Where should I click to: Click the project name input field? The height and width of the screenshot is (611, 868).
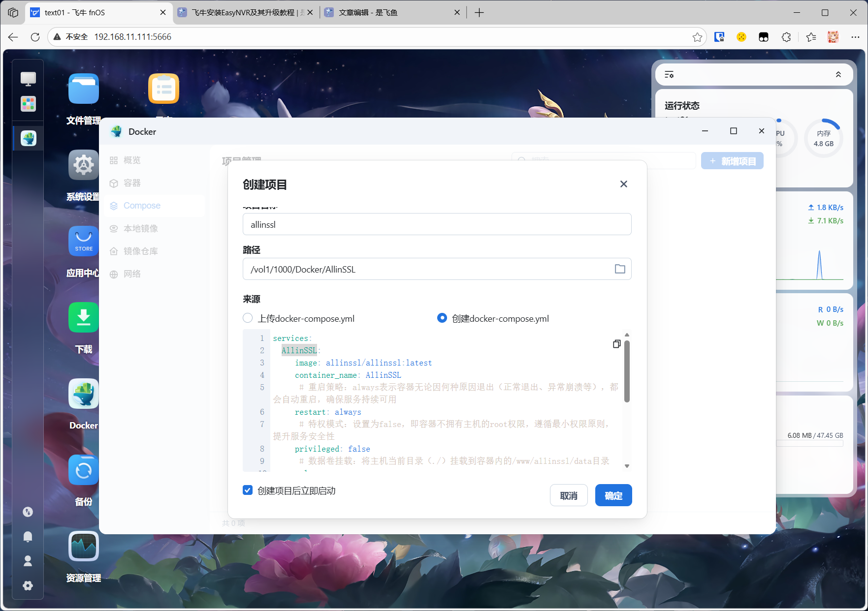[437, 224]
